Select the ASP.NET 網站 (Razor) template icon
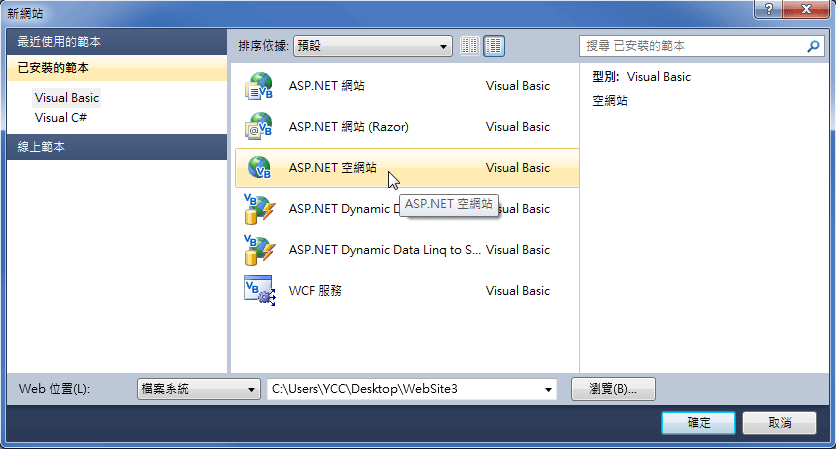Image resolution: width=836 pixels, height=449 pixels. [259, 127]
